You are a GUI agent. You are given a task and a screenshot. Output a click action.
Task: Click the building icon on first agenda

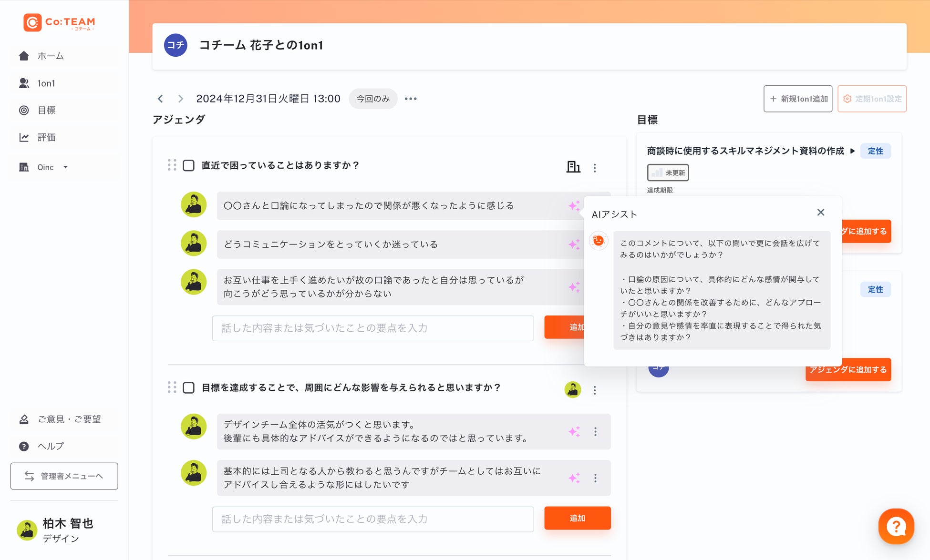pos(573,167)
